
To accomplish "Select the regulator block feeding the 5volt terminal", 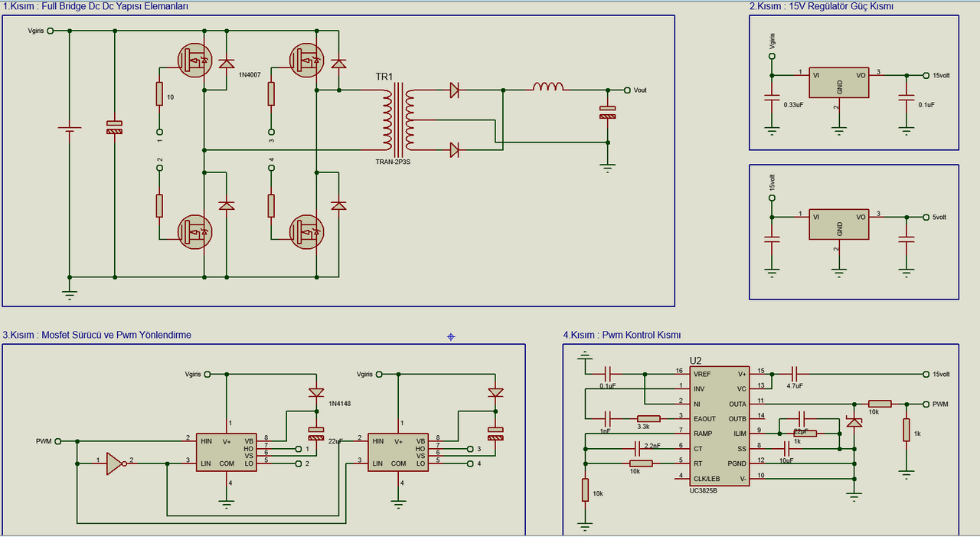I will click(x=839, y=223).
